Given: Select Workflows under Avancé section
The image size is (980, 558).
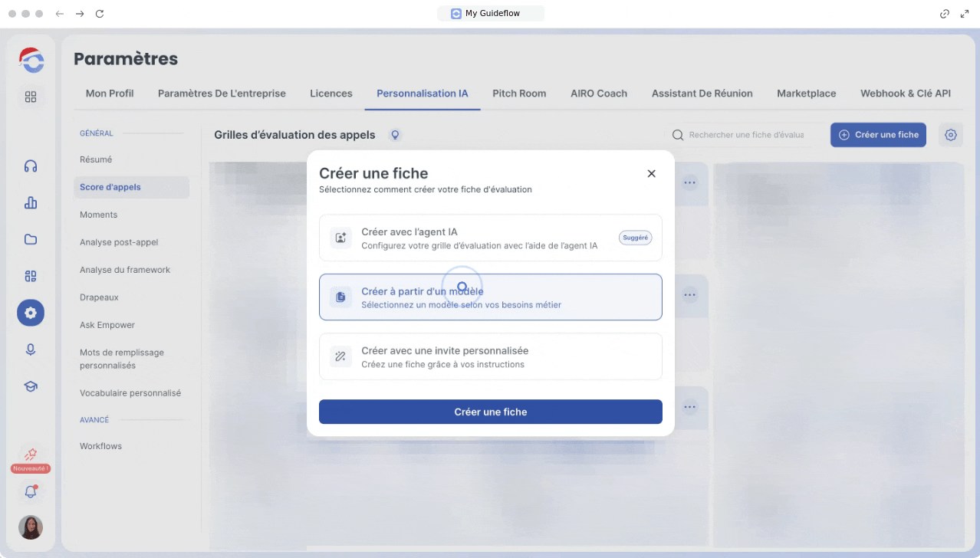Looking at the screenshot, I should (x=100, y=446).
